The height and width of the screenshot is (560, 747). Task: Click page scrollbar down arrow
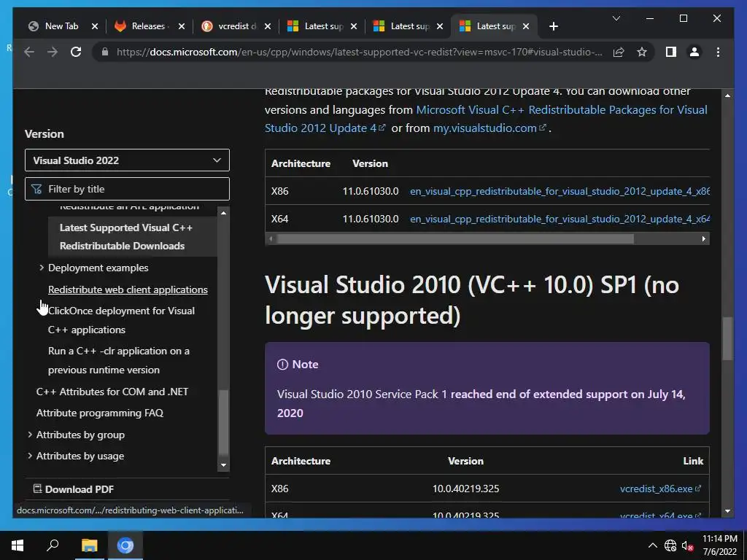(727, 511)
